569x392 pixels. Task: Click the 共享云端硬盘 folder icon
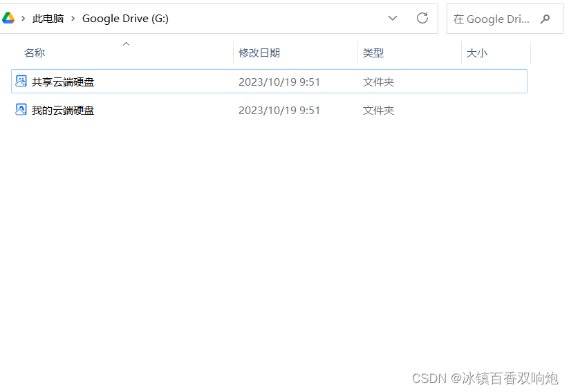click(21, 82)
